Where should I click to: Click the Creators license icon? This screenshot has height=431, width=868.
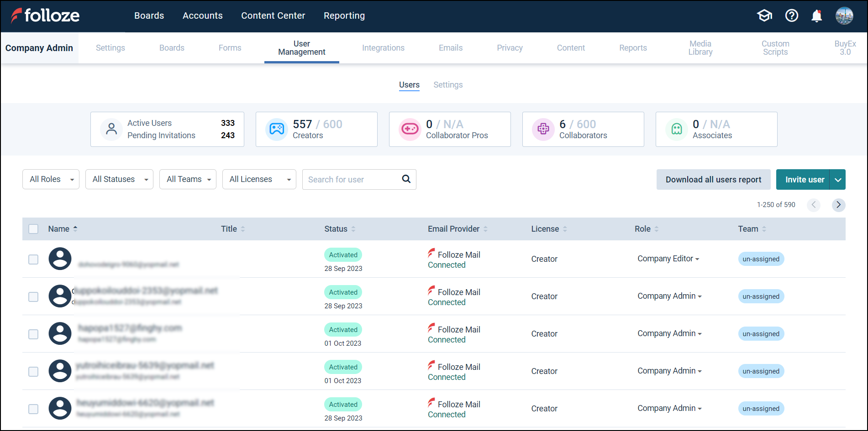point(277,130)
